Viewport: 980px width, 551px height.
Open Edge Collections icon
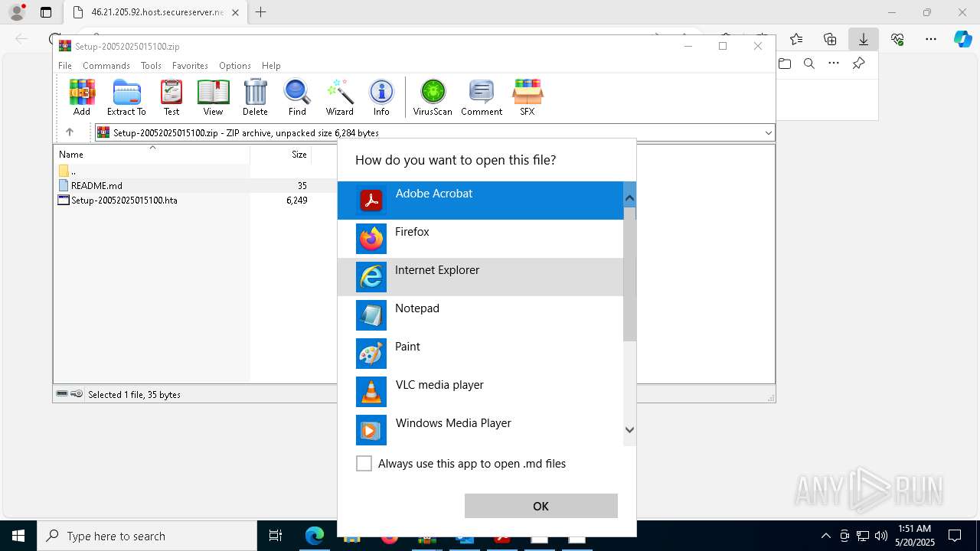830,39
